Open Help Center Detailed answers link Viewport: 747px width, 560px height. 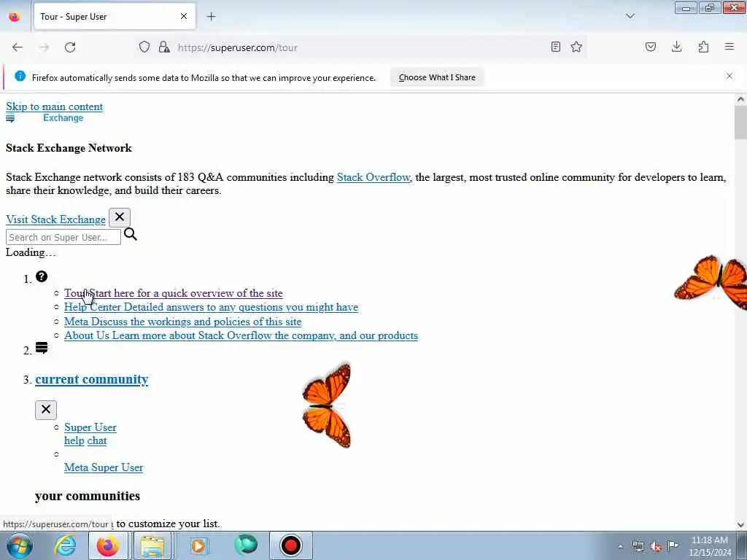[211, 307]
